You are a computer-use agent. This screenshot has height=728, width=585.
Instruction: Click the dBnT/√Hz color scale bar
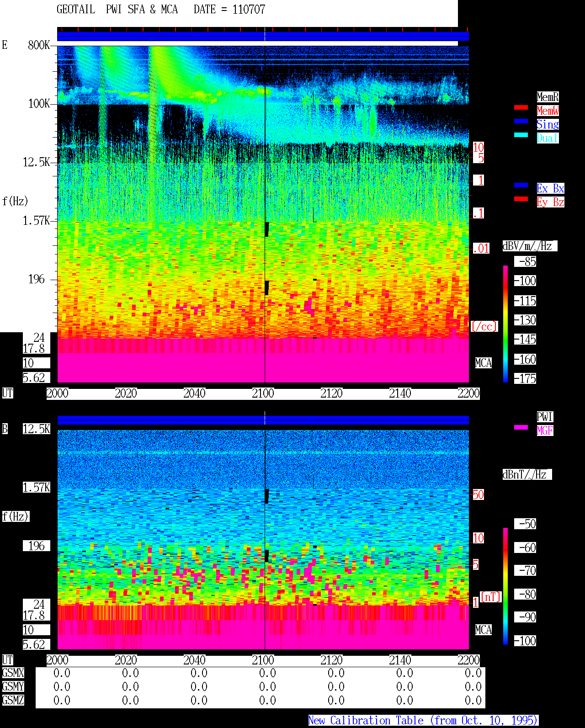coord(505,586)
